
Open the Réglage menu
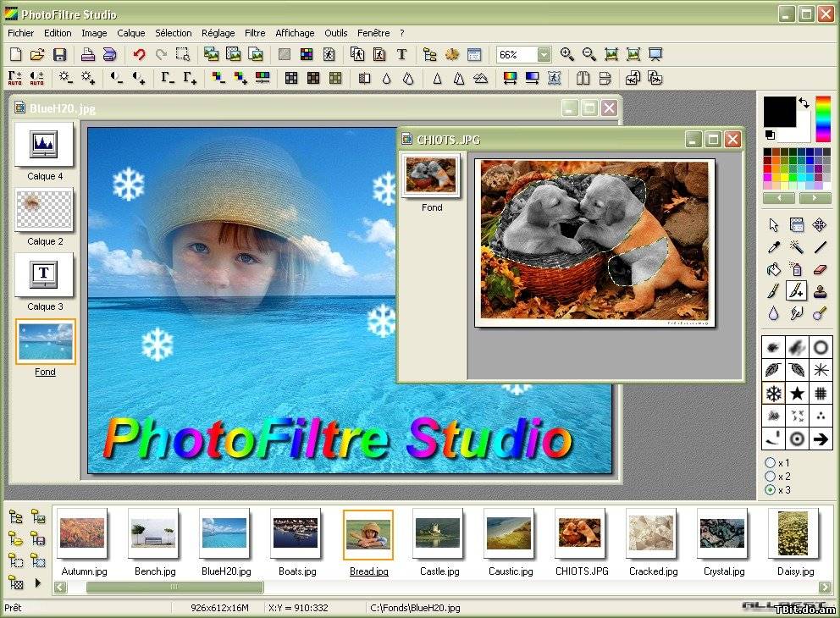pos(218,33)
